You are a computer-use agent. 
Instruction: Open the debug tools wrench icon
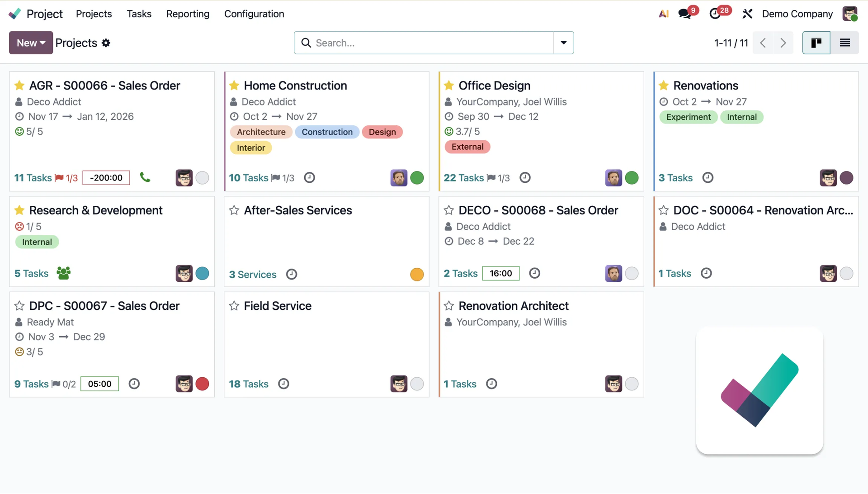[747, 14]
